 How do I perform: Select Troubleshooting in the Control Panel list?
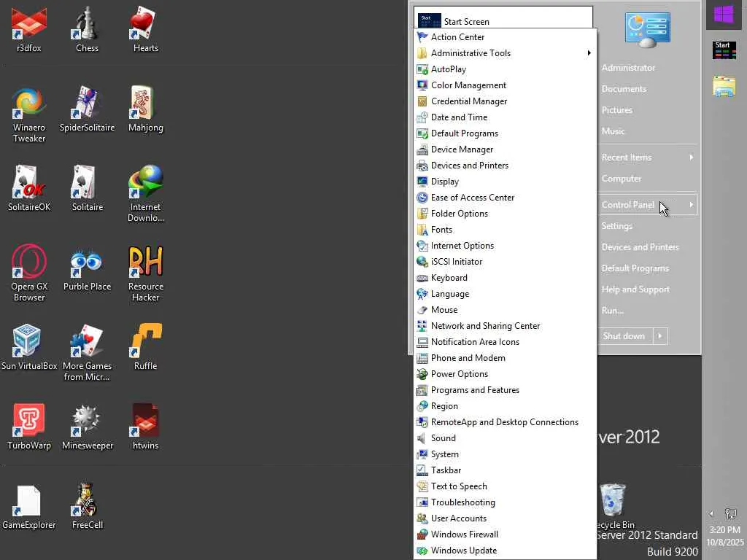coord(505,502)
